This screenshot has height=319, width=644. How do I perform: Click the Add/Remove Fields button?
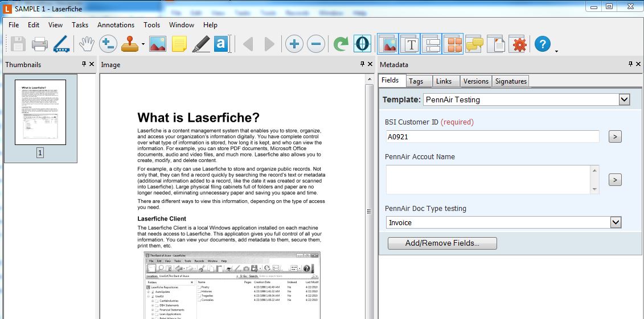(x=442, y=243)
